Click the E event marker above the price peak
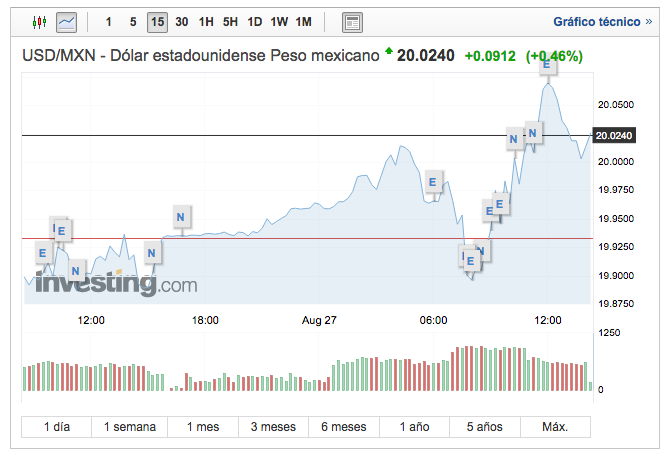This screenshot has height=459, width=668. point(546,64)
